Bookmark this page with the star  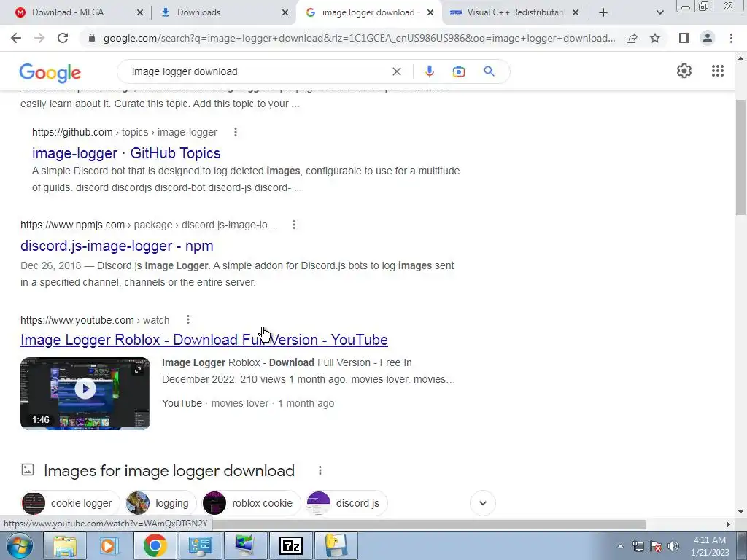coord(655,38)
